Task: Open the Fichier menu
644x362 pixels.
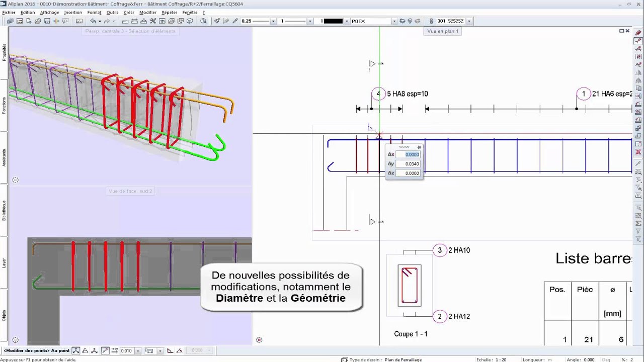Action: [9, 13]
